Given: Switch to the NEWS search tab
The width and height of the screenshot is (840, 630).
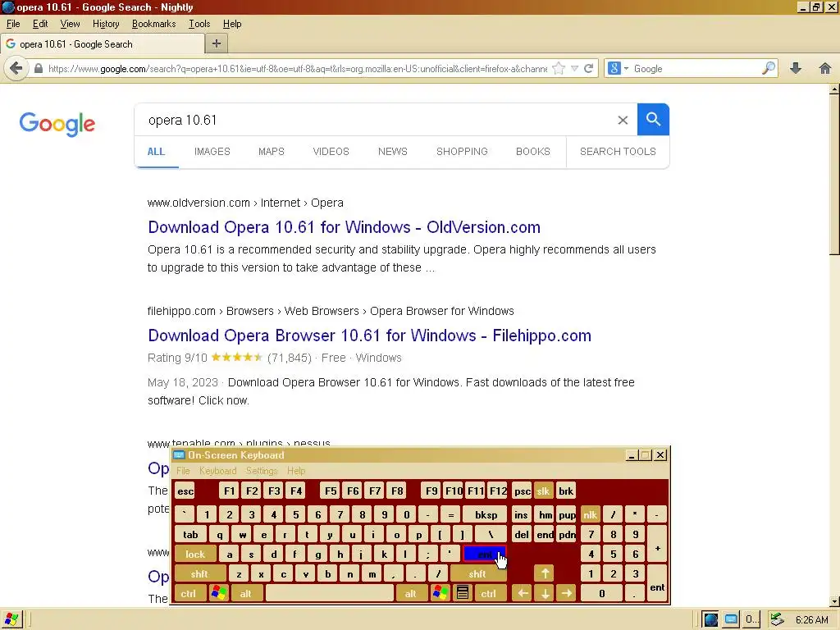Looking at the screenshot, I should [x=393, y=151].
